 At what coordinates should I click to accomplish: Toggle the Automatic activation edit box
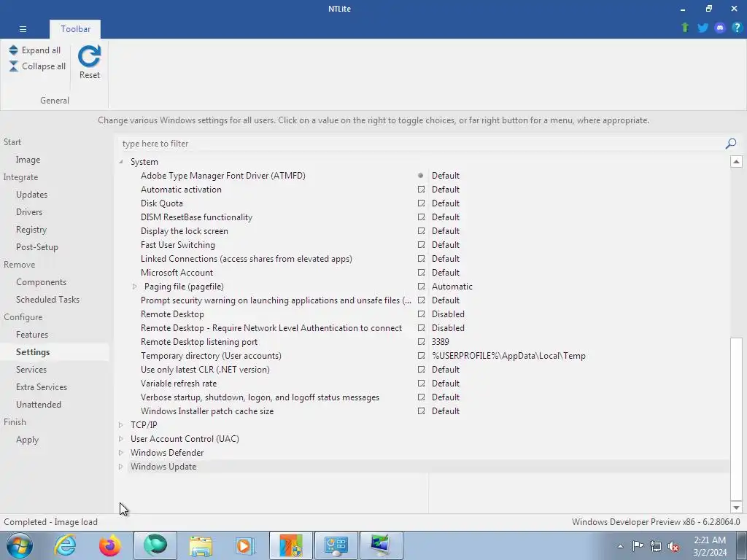(421, 189)
